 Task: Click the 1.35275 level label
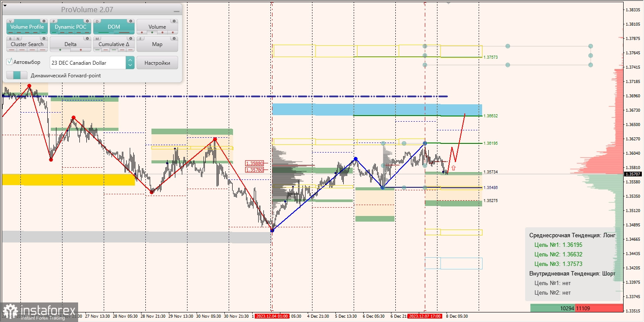tap(491, 201)
